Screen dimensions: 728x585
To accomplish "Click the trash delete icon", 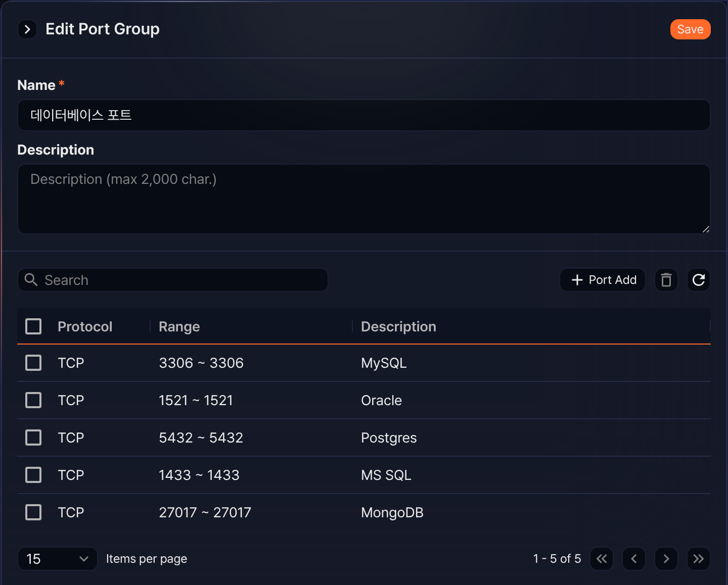I will tap(666, 280).
